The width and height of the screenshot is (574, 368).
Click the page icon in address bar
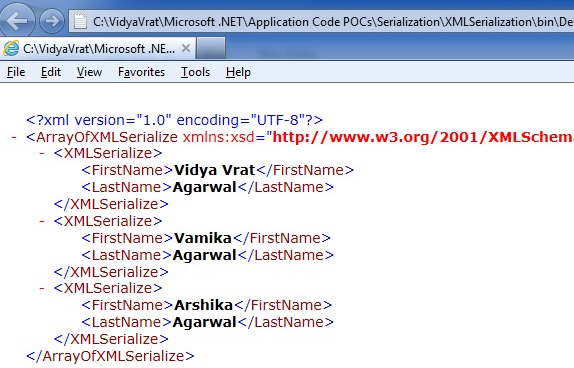pyautogui.click(x=81, y=22)
